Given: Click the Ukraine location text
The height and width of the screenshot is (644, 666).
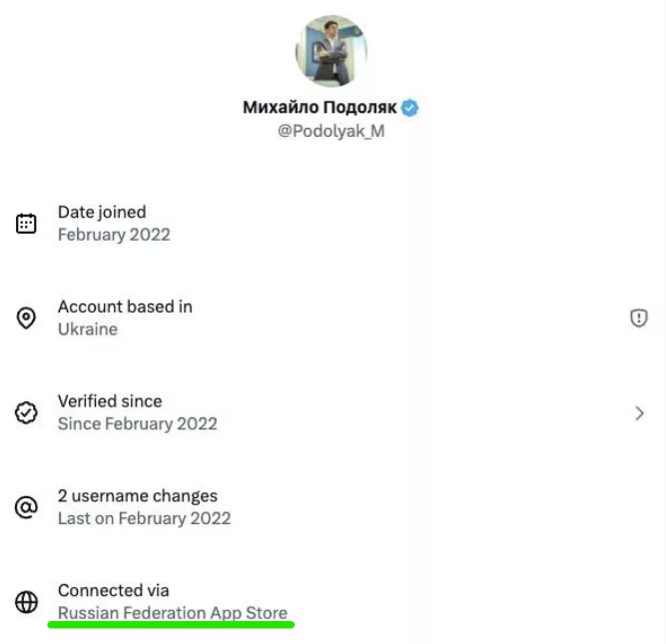Looking at the screenshot, I should pyautogui.click(x=88, y=329).
